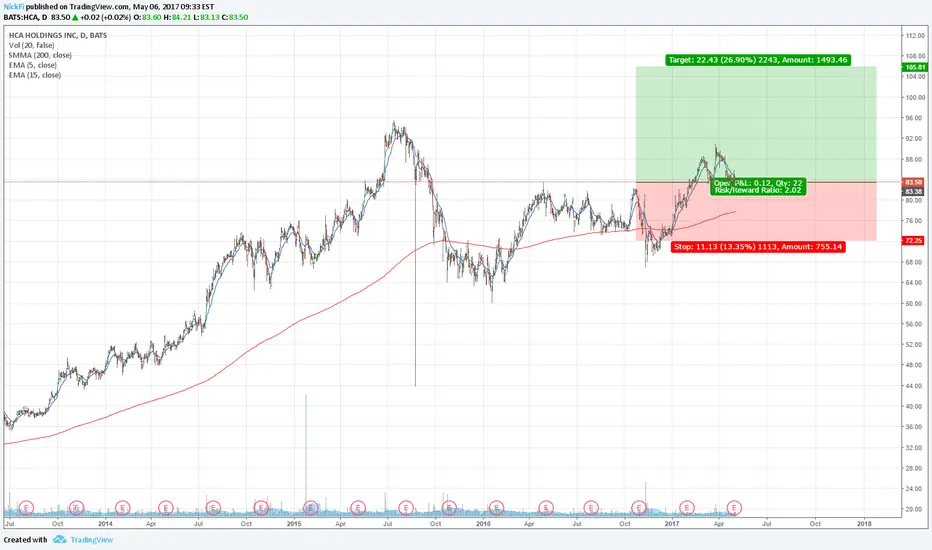Click the earnings marker right of the 2015 label
This screenshot has width=932, height=550.
coord(311,507)
